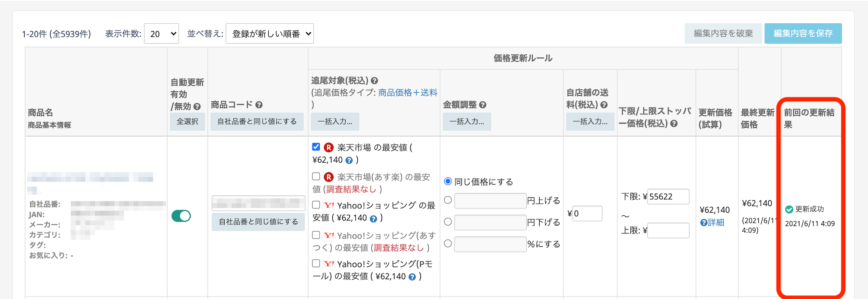The height and width of the screenshot is (299, 868).
Task: Select the 円上げる radio button
Action: click(x=448, y=200)
